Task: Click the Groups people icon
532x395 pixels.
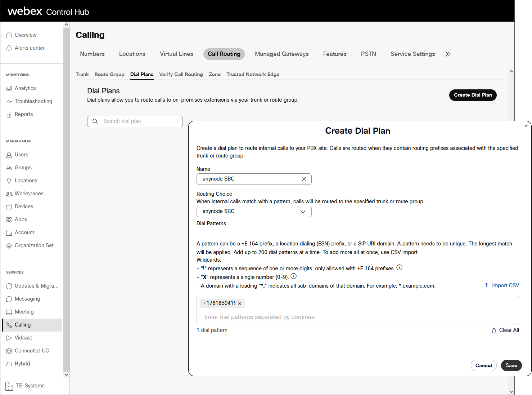Action: 9,168
